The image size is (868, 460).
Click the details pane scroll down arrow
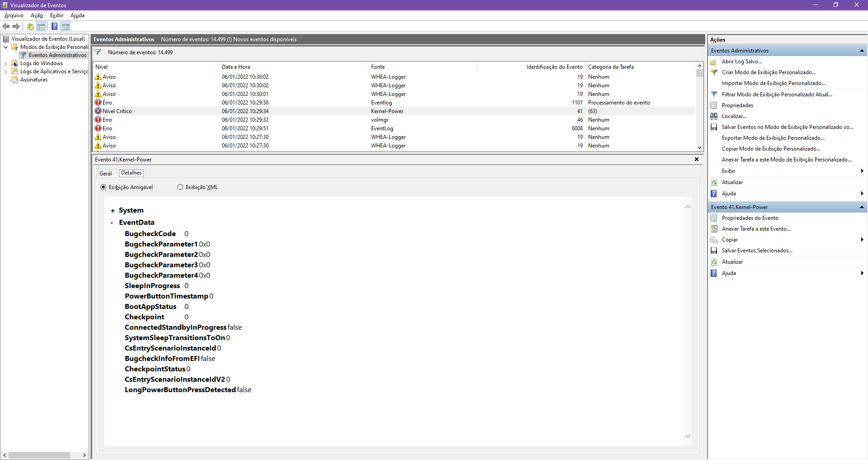pyautogui.click(x=688, y=436)
